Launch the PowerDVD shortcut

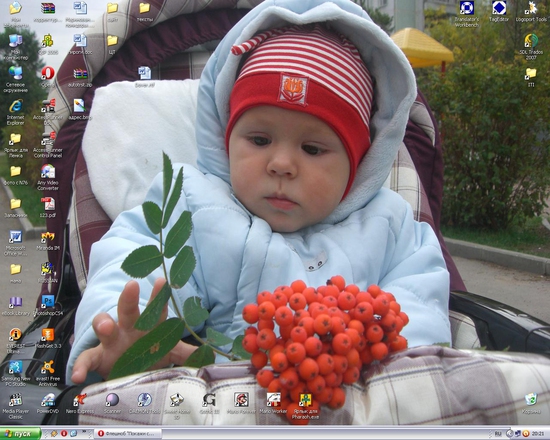48,400
